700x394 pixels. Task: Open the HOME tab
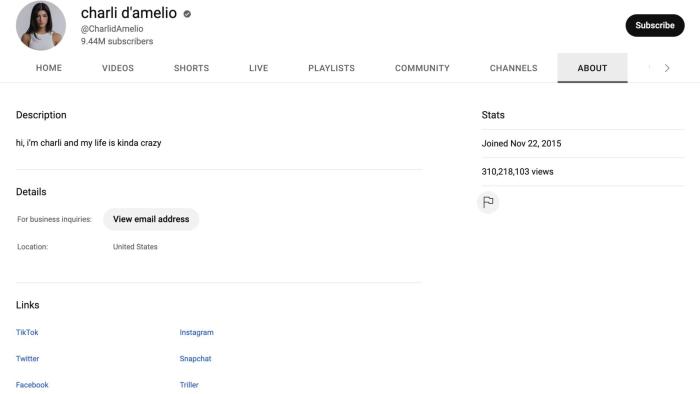click(x=49, y=68)
